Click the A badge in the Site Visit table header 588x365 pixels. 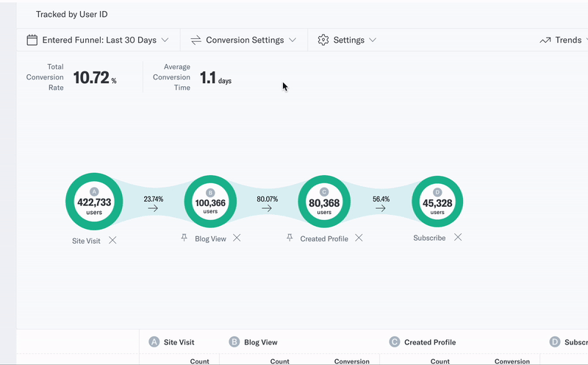click(x=154, y=342)
